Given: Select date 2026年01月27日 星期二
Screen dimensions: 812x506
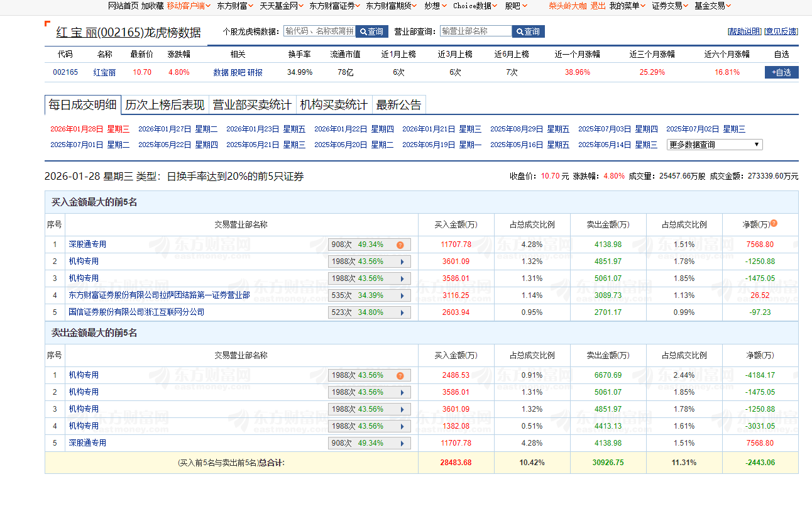Looking at the screenshot, I should 178,129.
